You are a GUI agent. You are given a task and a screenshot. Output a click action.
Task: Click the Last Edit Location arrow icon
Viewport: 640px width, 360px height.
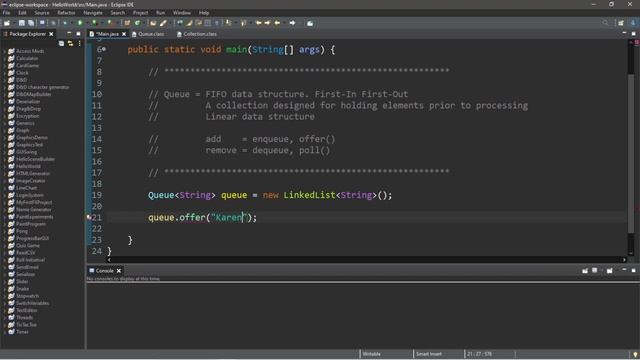[x=258, y=23]
